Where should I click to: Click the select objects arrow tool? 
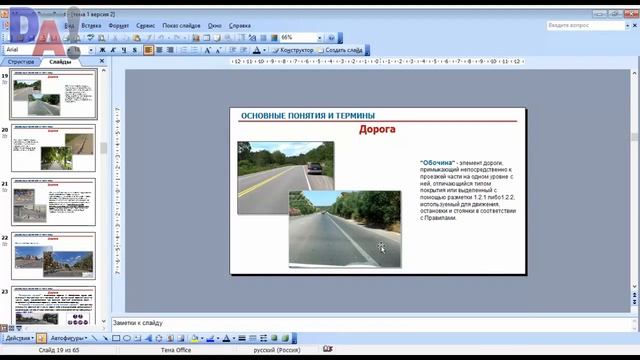pyautogui.click(x=41, y=338)
